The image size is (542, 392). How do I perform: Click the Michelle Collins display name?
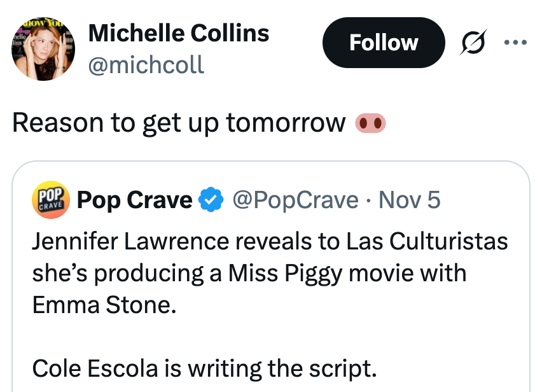tap(179, 33)
